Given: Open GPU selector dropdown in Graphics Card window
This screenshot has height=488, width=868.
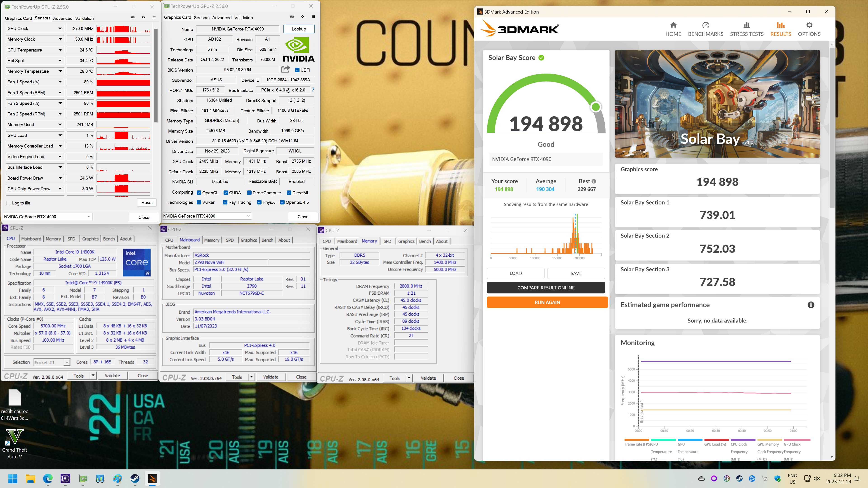Looking at the screenshot, I should pyautogui.click(x=207, y=216).
